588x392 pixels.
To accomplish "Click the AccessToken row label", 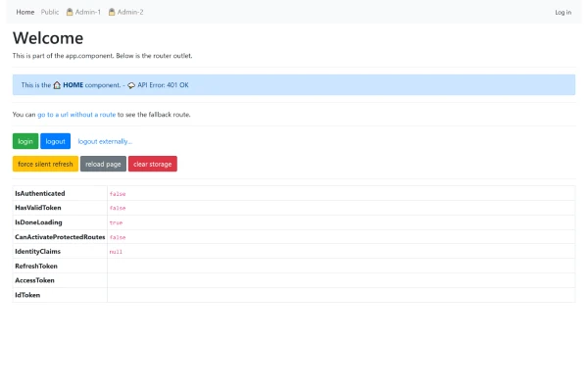I will [x=34, y=280].
